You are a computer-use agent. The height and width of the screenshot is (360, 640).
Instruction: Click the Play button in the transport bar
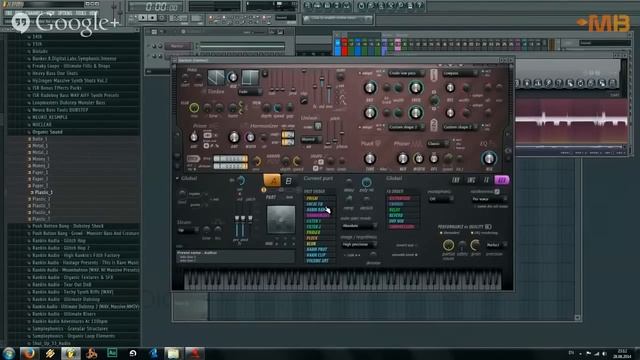click(x=142, y=18)
